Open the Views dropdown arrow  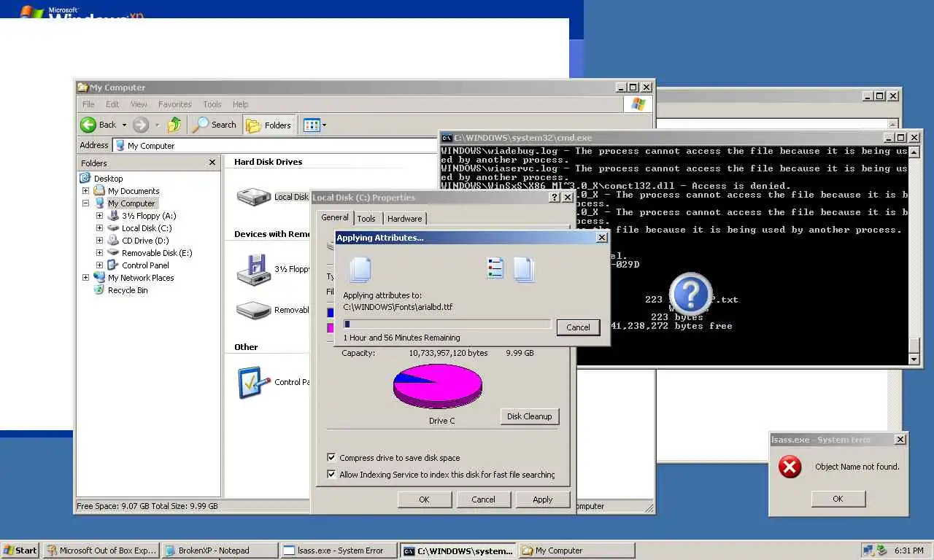click(x=325, y=125)
